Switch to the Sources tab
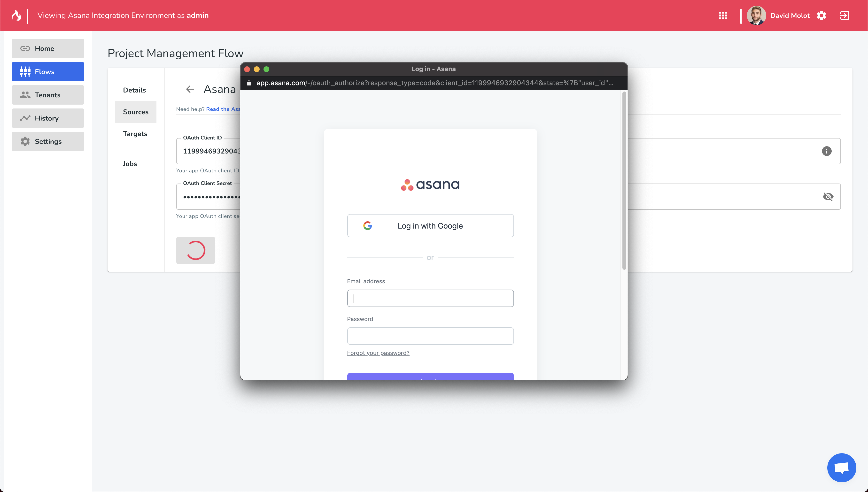The height and width of the screenshot is (492, 868). [136, 112]
